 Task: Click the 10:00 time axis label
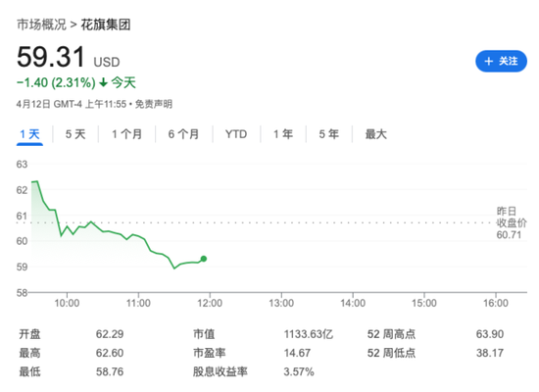coord(67,303)
